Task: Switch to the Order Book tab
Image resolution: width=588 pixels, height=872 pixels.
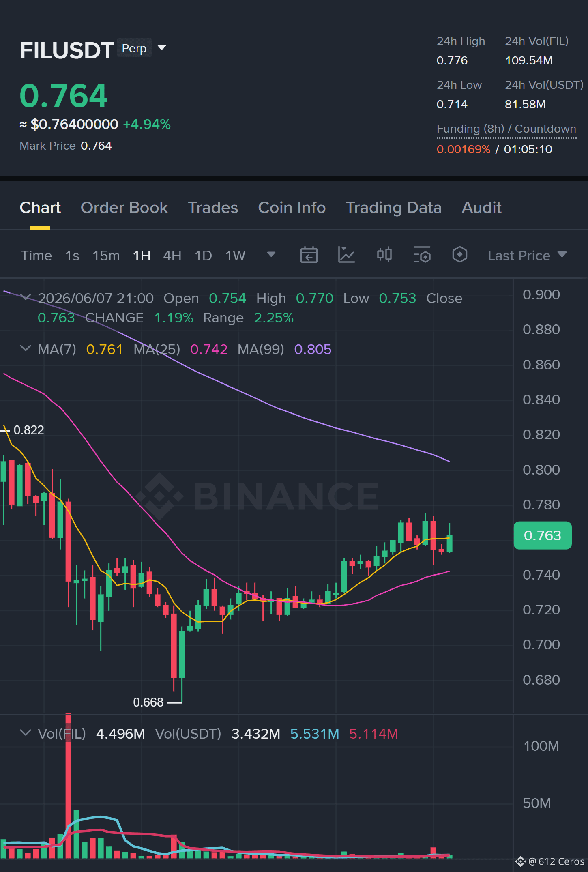Action: click(124, 208)
